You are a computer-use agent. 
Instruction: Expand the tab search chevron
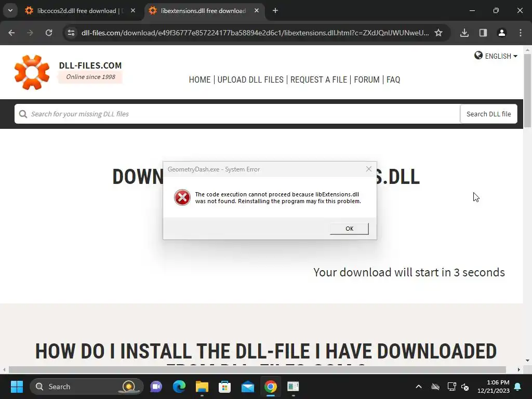pyautogui.click(x=10, y=10)
